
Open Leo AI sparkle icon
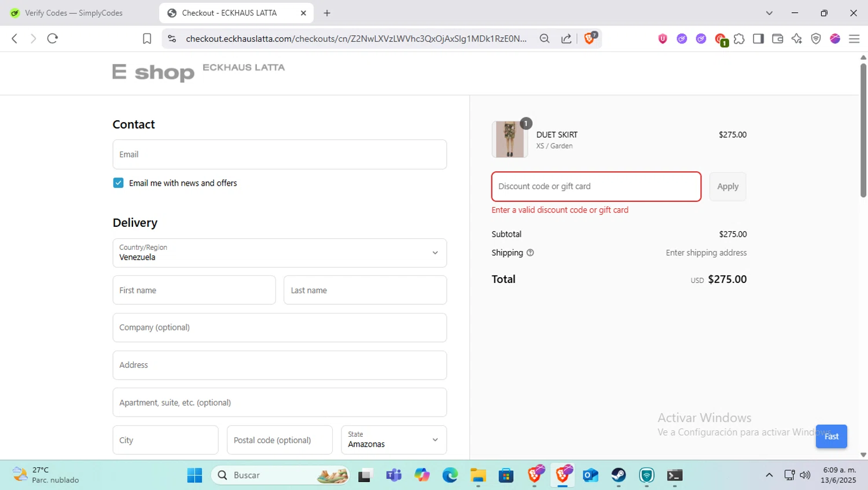[797, 39]
